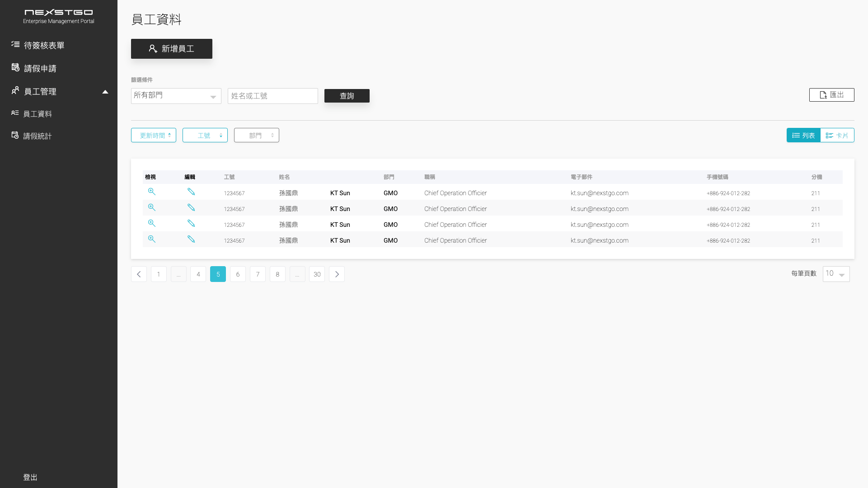Image resolution: width=868 pixels, height=488 pixels.
Task: Go to next page with right arrow
Action: (337, 274)
